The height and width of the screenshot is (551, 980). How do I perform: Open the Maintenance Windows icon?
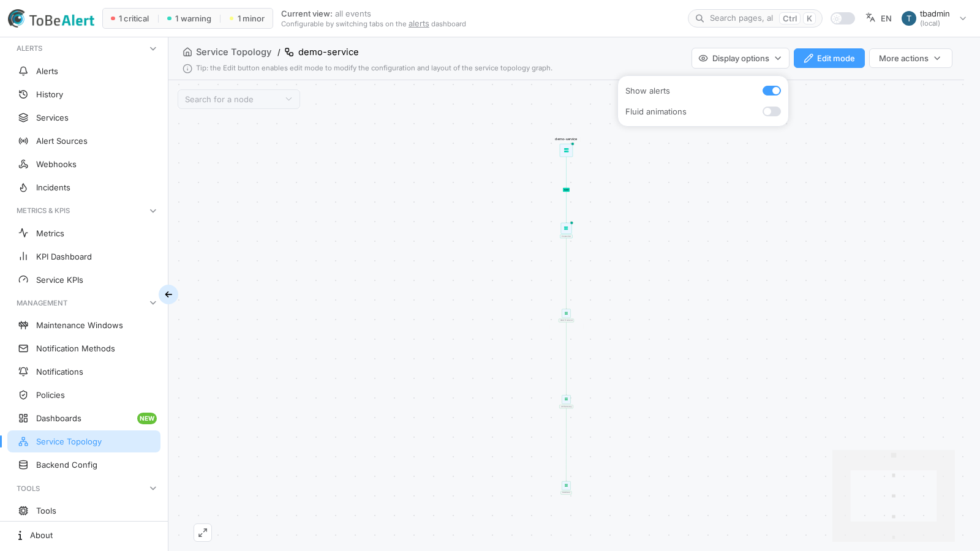[x=23, y=325]
